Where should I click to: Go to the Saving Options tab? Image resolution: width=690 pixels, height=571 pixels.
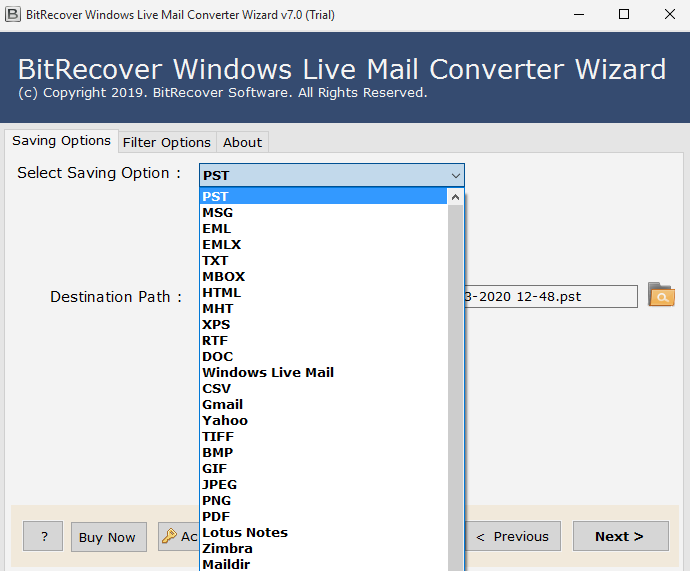(x=61, y=141)
